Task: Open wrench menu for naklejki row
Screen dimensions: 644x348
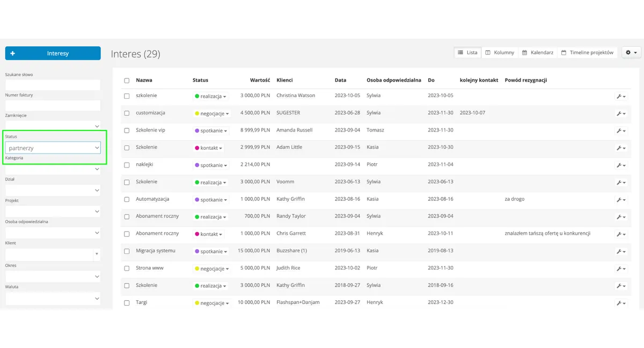Action: (x=621, y=165)
